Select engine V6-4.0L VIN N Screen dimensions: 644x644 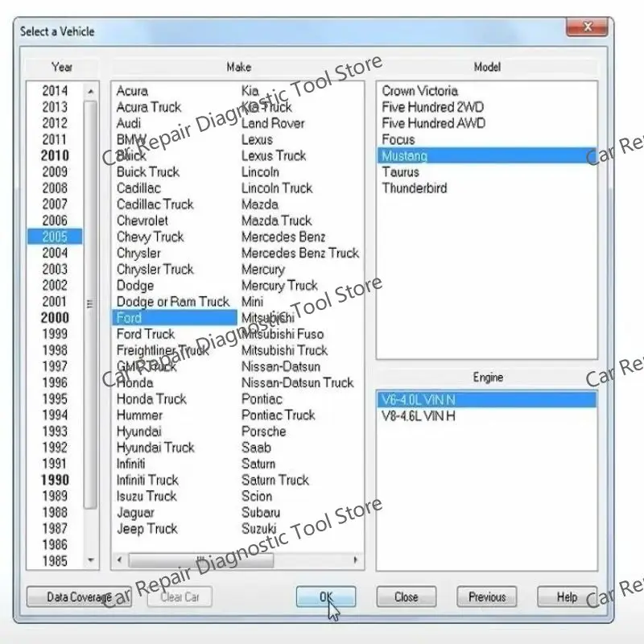click(487, 399)
